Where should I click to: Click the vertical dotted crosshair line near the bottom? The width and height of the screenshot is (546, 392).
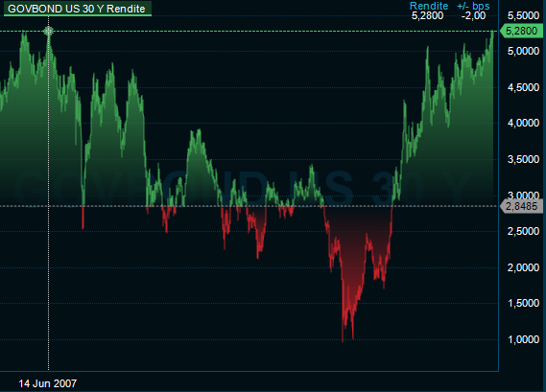pyautogui.click(x=48, y=348)
